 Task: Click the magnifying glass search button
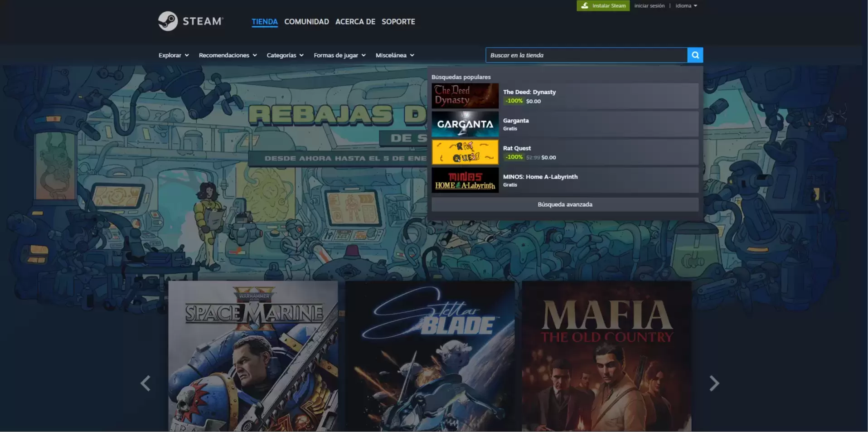click(x=695, y=55)
